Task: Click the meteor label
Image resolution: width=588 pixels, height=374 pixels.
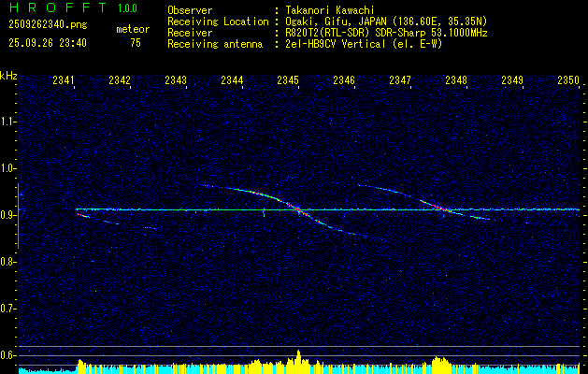Action: [x=133, y=29]
